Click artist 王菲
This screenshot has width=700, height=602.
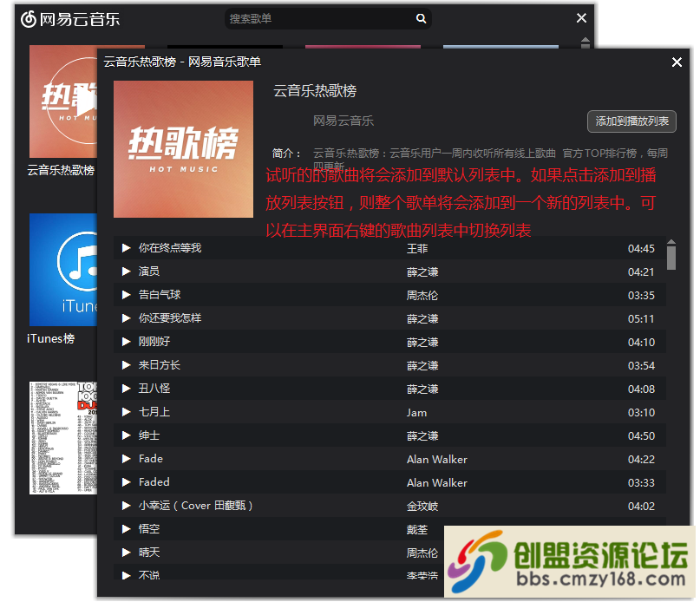417,249
